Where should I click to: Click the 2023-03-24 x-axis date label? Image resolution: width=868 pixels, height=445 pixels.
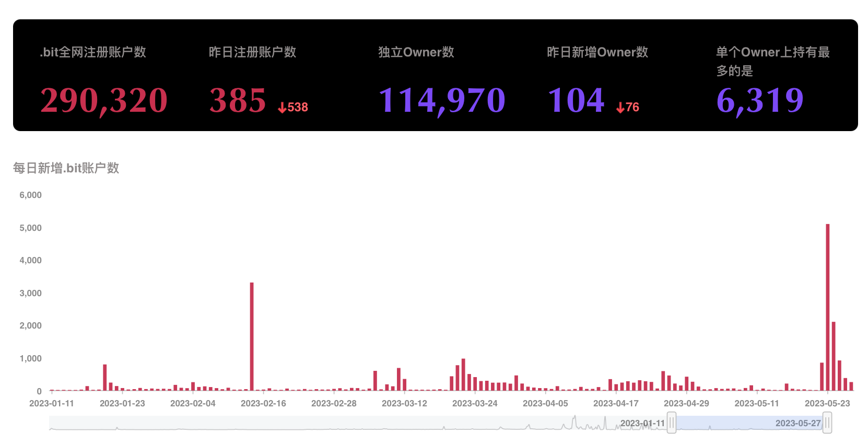pos(475,403)
